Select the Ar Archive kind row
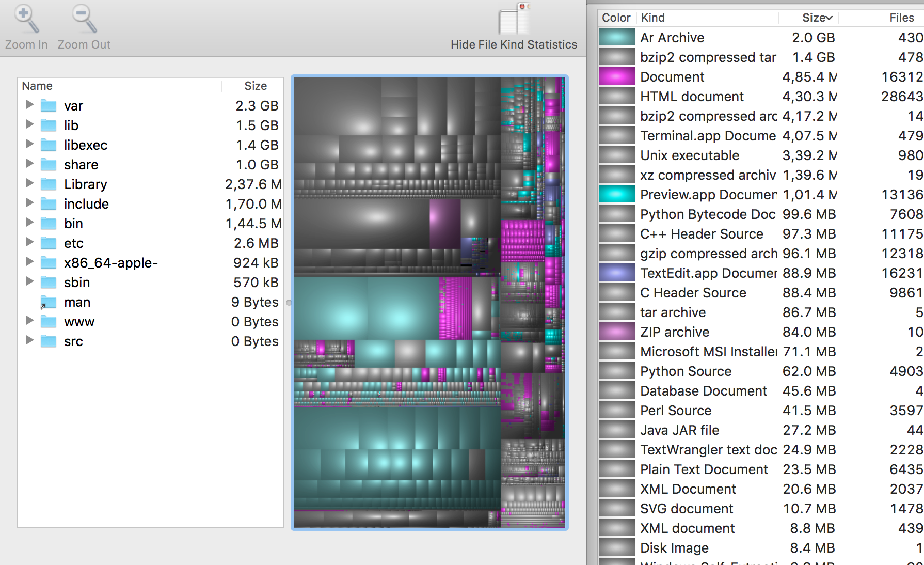This screenshot has width=924, height=565. [x=761, y=37]
